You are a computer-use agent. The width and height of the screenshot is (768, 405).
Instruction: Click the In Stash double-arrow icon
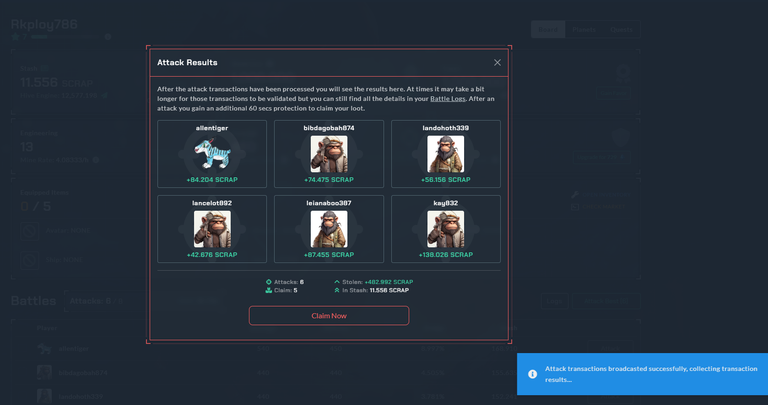(x=337, y=290)
